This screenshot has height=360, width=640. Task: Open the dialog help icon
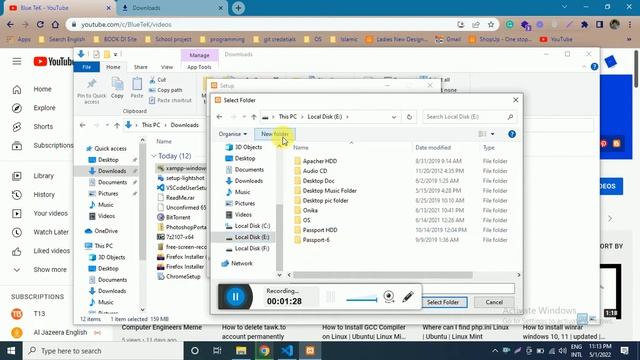(x=512, y=134)
